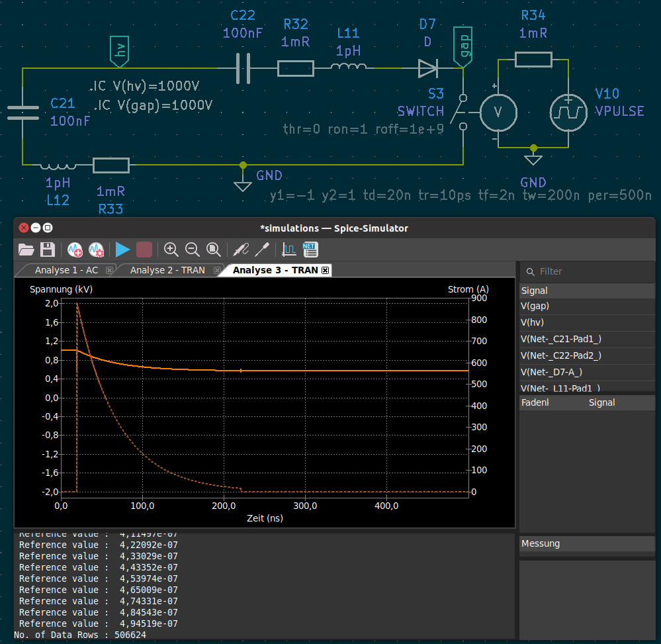Image resolution: width=661 pixels, height=644 pixels.
Task: Show the SPICE netlist window
Action: (310, 250)
